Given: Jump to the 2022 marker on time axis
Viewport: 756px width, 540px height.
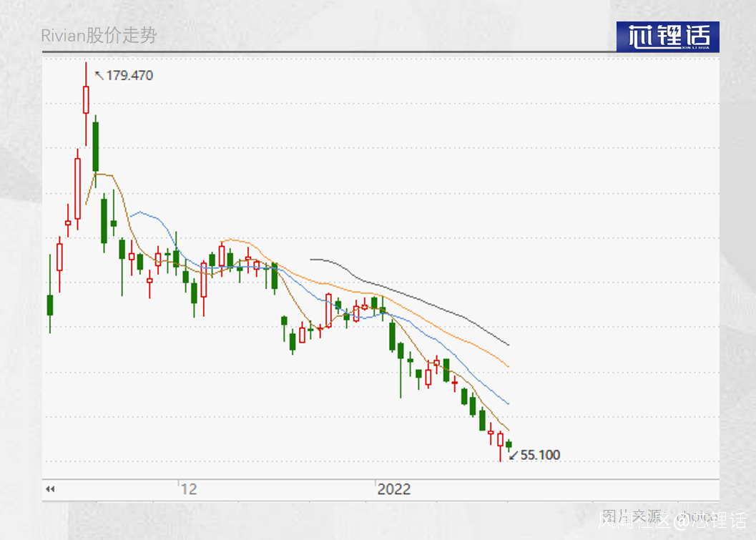Looking at the screenshot, I should pos(394,489).
